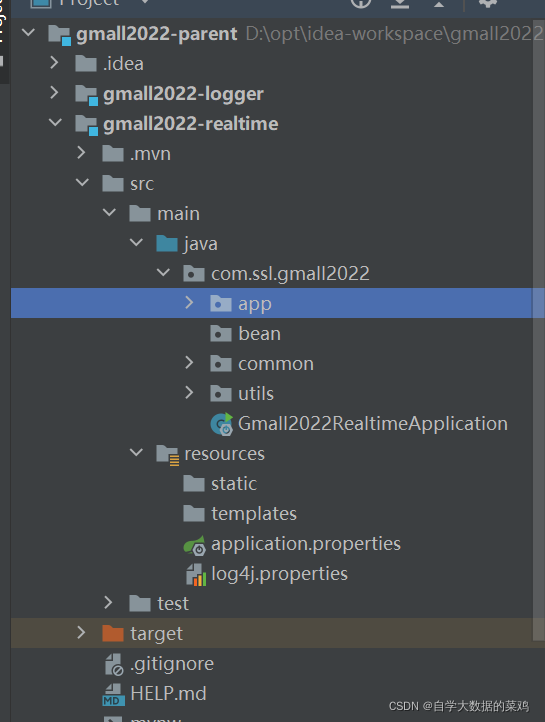Click the HELP.md markdown file icon
The width and height of the screenshot is (545, 722).
(113, 695)
